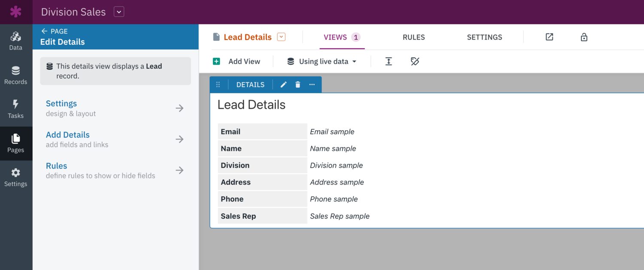Open the Data section in left sidebar
This screenshot has height=270, width=644.
(16, 40)
